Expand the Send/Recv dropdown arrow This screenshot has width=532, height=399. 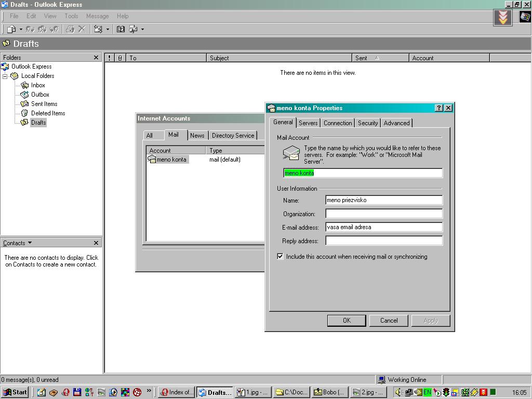[108, 29]
